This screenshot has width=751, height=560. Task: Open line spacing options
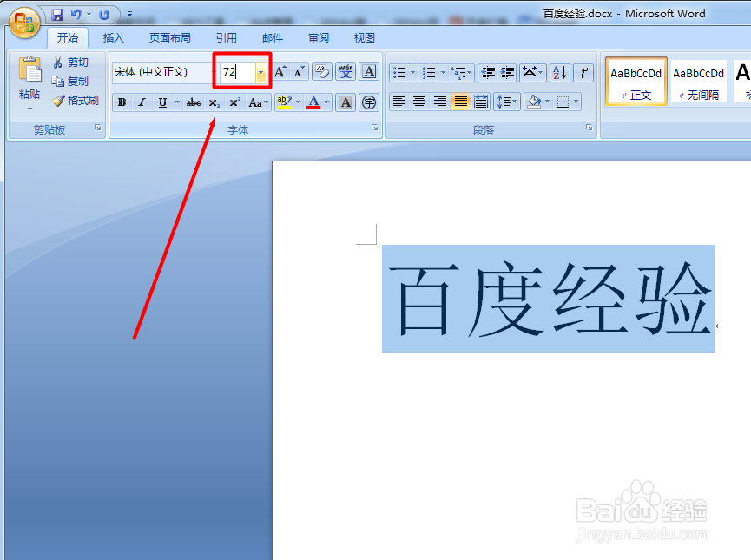click(507, 102)
